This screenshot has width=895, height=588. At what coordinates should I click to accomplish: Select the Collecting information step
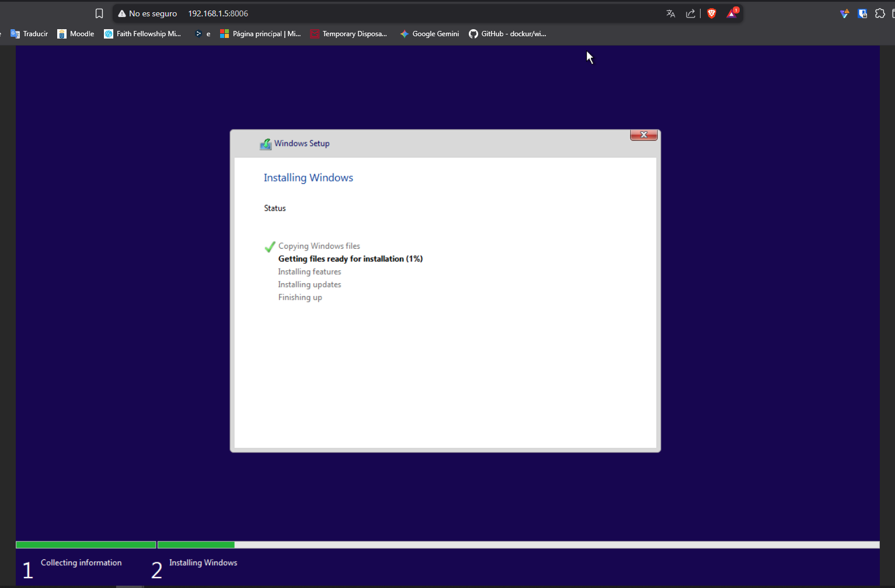[81, 562]
